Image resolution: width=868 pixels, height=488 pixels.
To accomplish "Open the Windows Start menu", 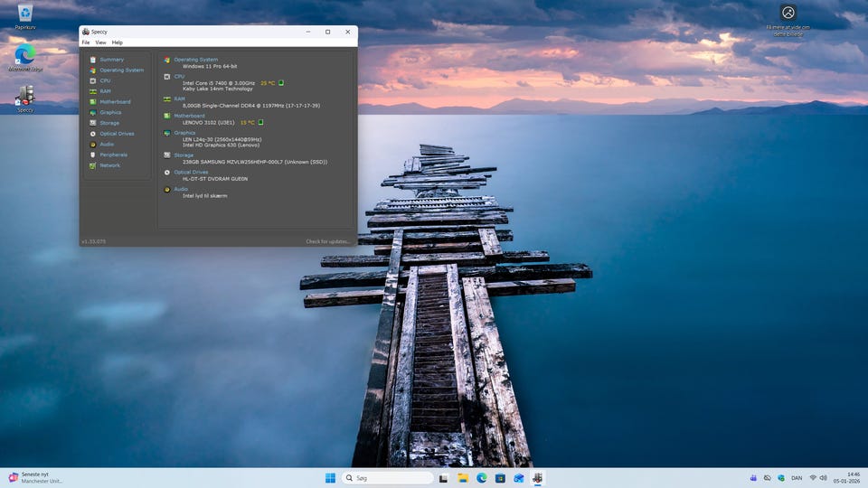I will pos(330,477).
